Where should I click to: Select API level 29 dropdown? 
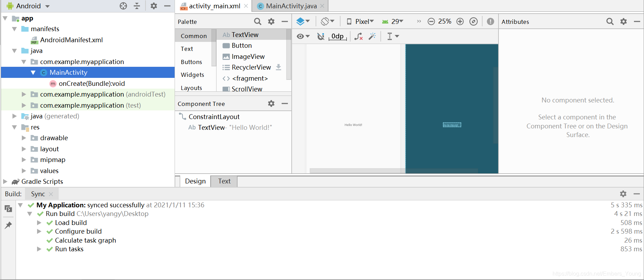click(393, 21)
